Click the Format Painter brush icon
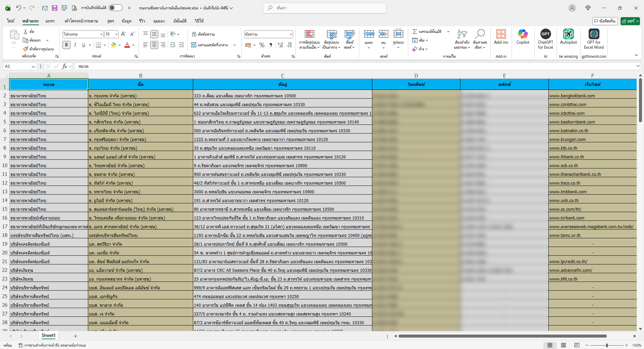 click(x=25, y=49)
